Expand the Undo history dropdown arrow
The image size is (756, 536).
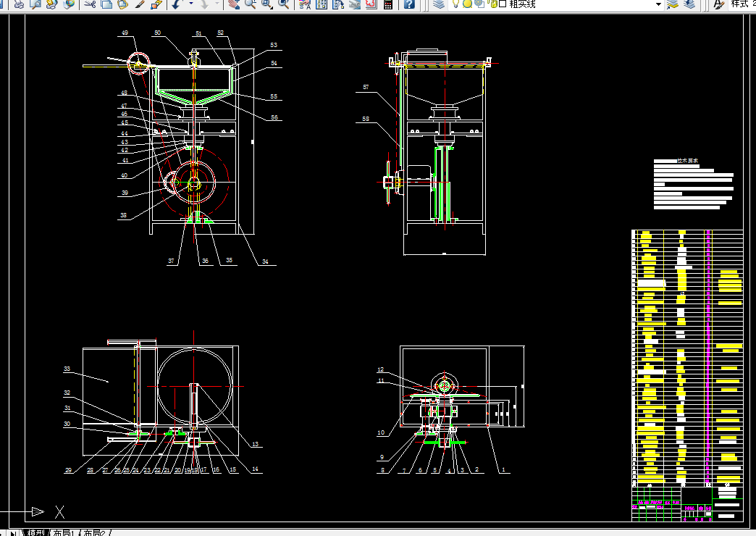[191, 4]
